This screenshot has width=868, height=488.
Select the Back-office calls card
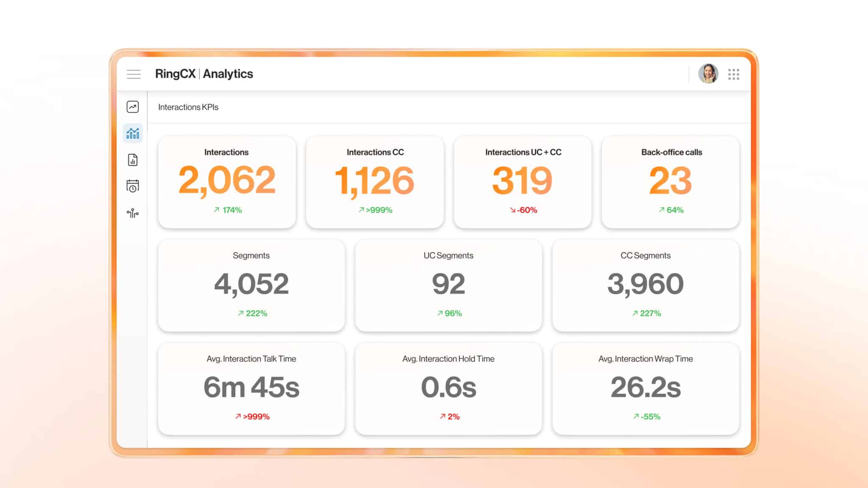click(x=670, y=182)
